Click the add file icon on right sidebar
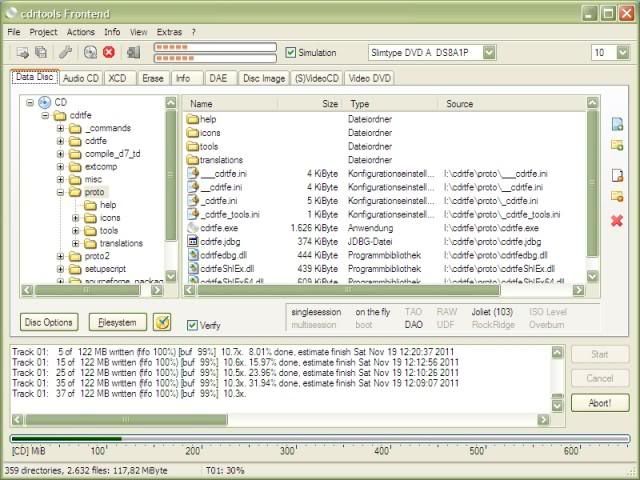 [x=617, y=124]
